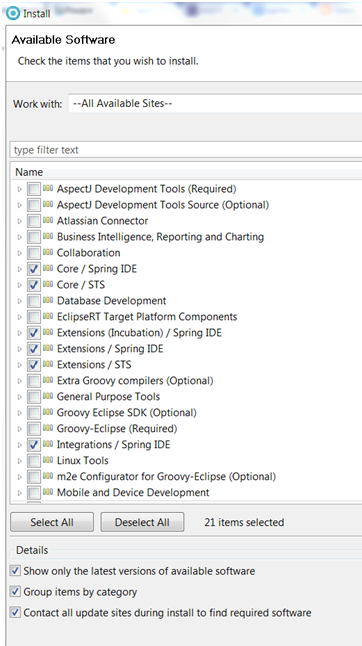Viewport: 362px width, 646px height.
Task: Click category icon beside Linux Tools
Action: (x=48, y=461)
